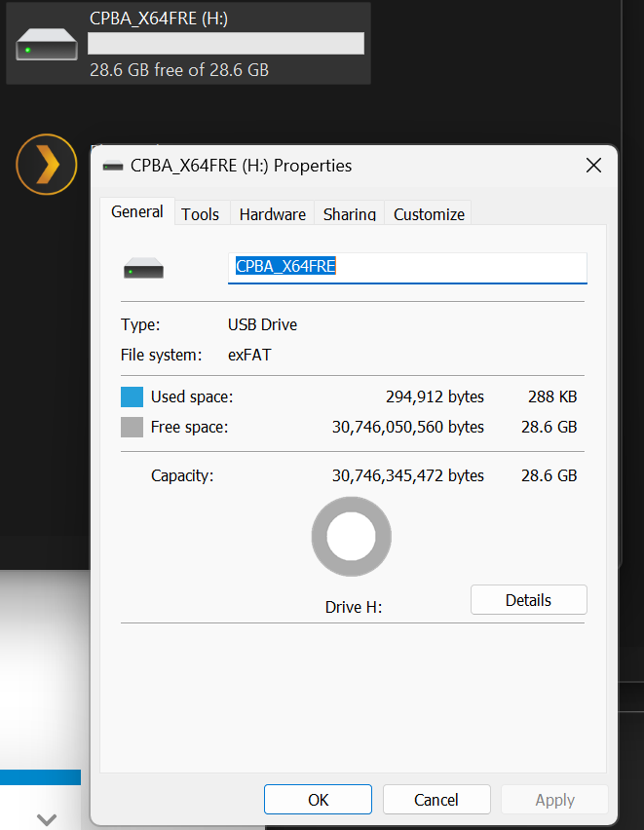This screenshot has width=644, height=830.
Task: Click the drive icon in Properties title bar
Action: [x=113, y=166]
